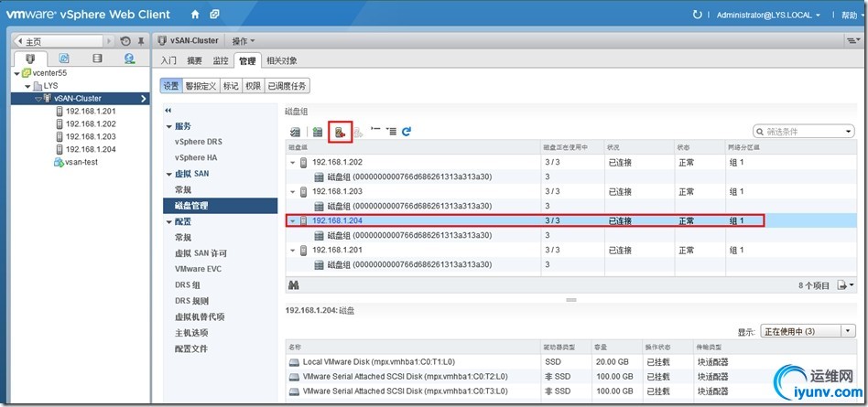Collapse the settings sidebar with double arrows
Screen dimensions: 868x407
point(168,111)
